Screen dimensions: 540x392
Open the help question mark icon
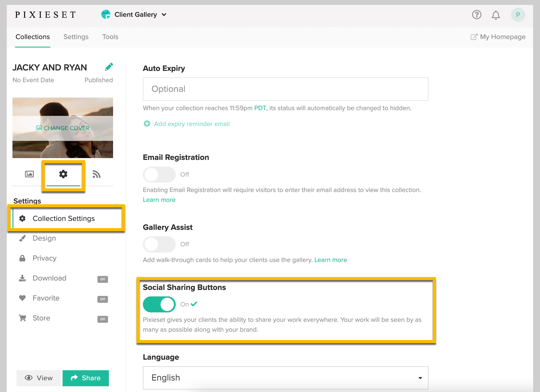(477, 15)
